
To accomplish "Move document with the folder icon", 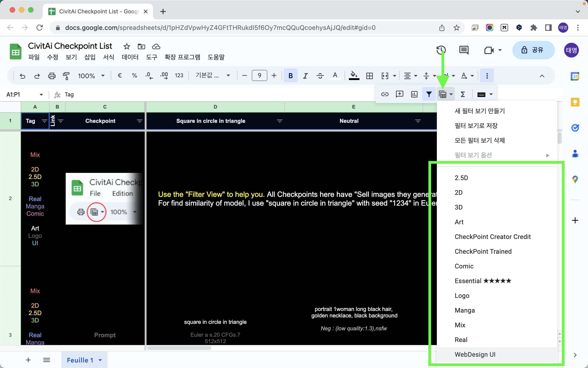I will tap(141, 46).
